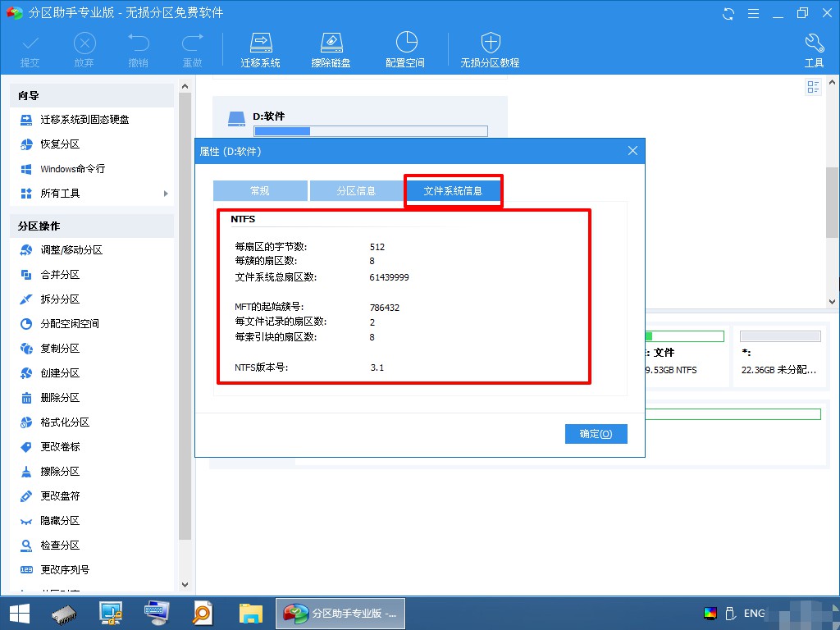
Task: Click right pane scroll-down arrow
Action: [832, 302]
